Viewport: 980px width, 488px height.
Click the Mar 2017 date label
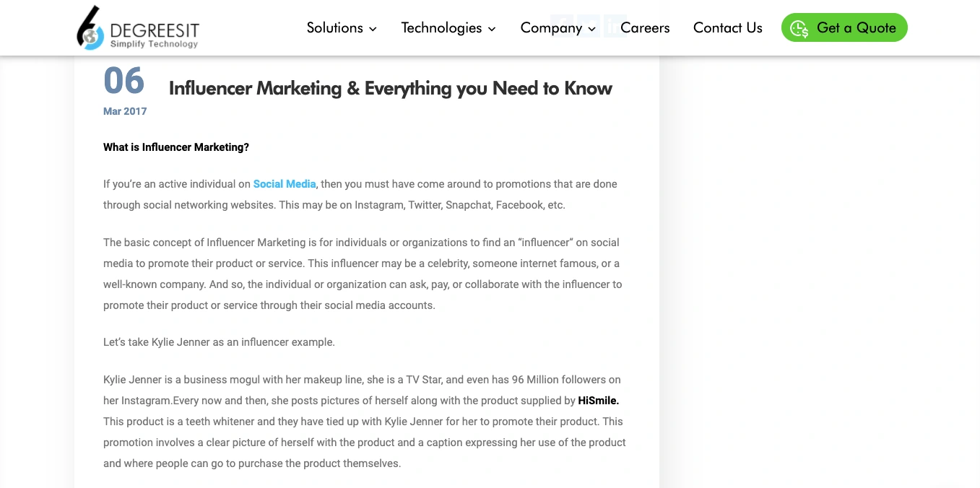click(x=125, y=111)
